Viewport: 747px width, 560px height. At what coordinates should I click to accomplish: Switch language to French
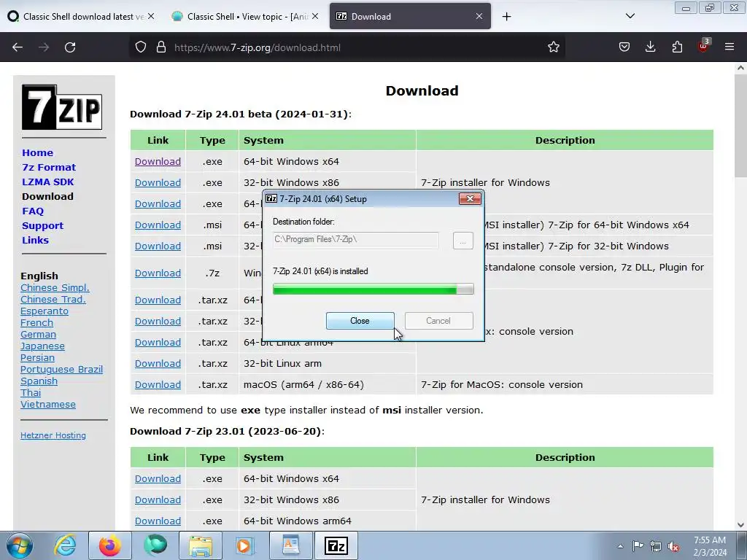[36, 323]
